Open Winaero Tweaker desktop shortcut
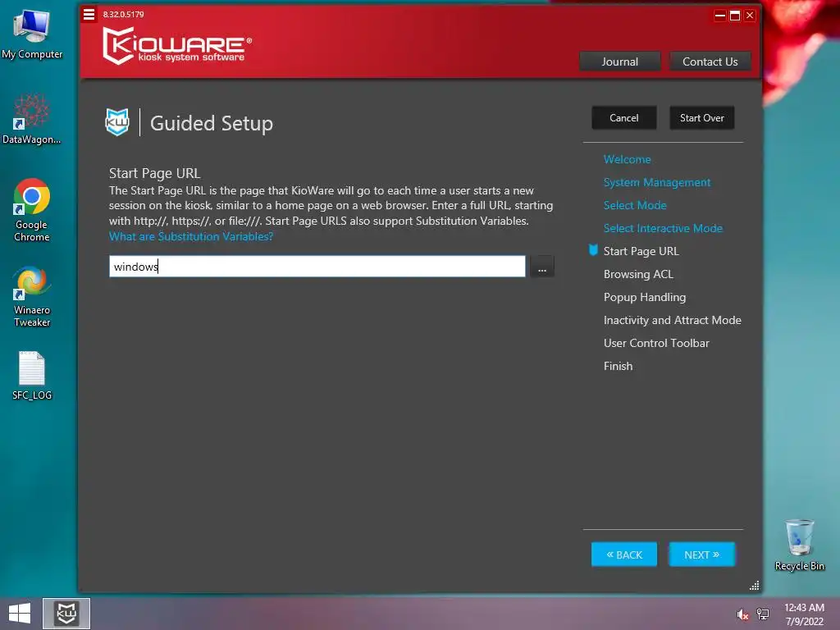Screen dimensions: 840x630 [32, 296]
